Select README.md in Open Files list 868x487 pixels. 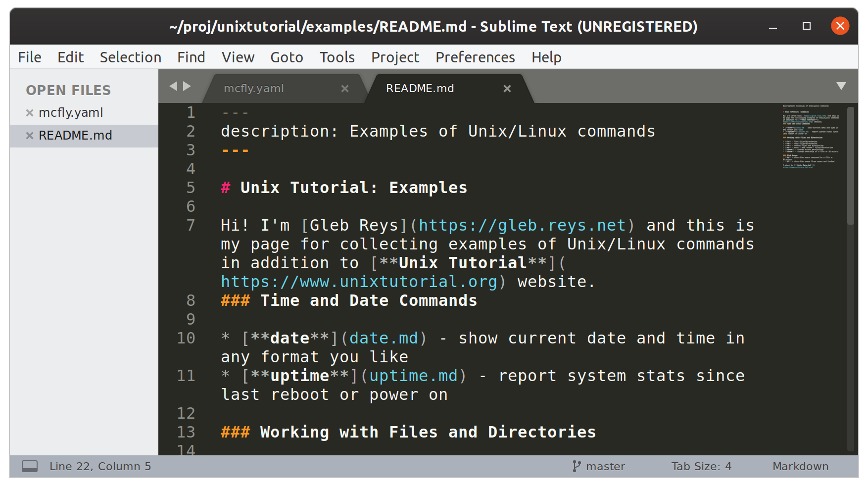(x=75, y=136)
